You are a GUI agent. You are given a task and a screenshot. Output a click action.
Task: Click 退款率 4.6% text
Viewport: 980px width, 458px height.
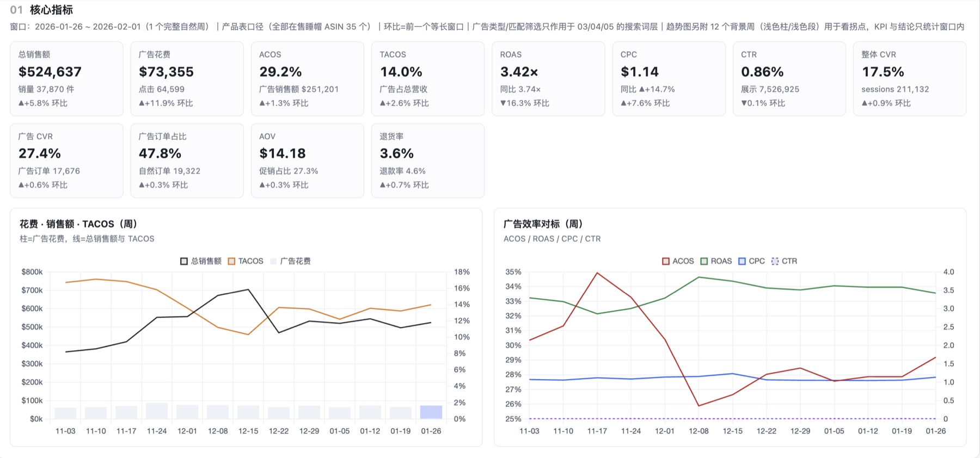(403, 171)
